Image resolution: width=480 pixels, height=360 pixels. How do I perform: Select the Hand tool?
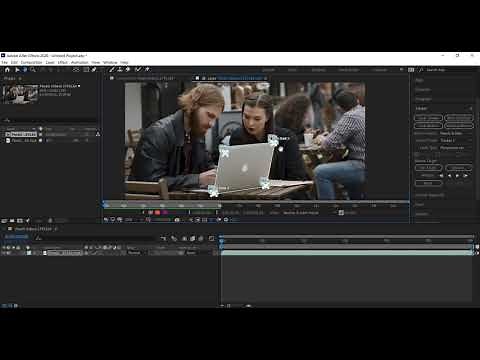(x=25, y=70)
